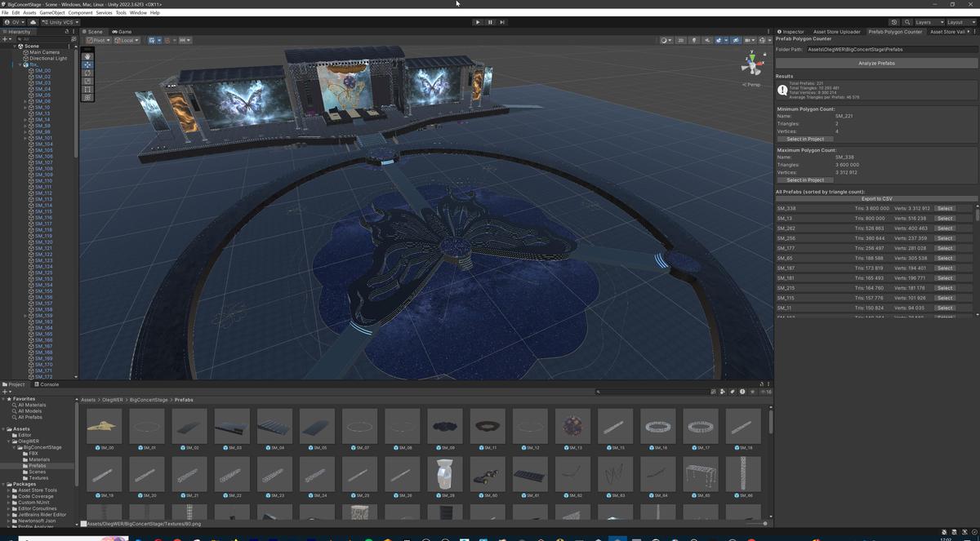Switch to the Inspector tab

(x=791, y=32)
